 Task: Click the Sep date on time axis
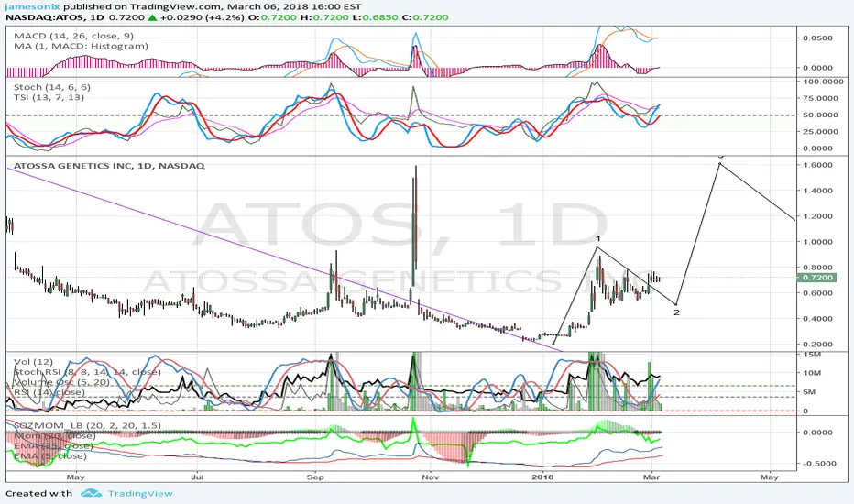(x=315, y=477)
